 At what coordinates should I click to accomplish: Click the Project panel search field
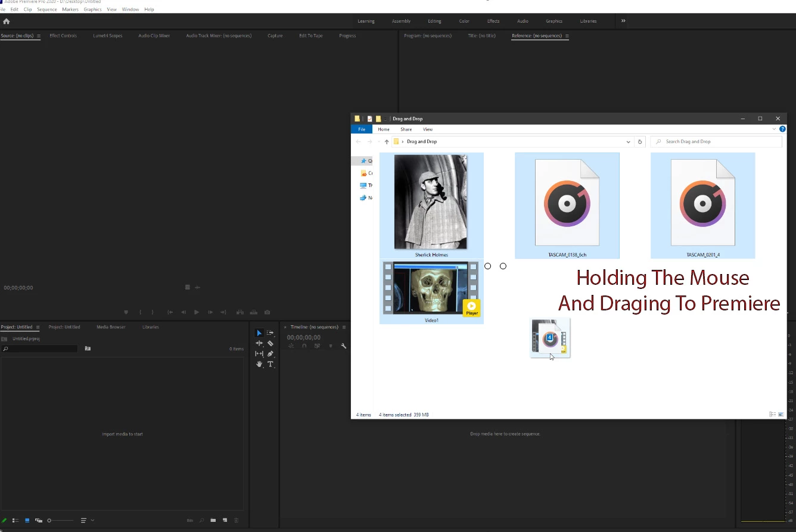click(39, 349)
